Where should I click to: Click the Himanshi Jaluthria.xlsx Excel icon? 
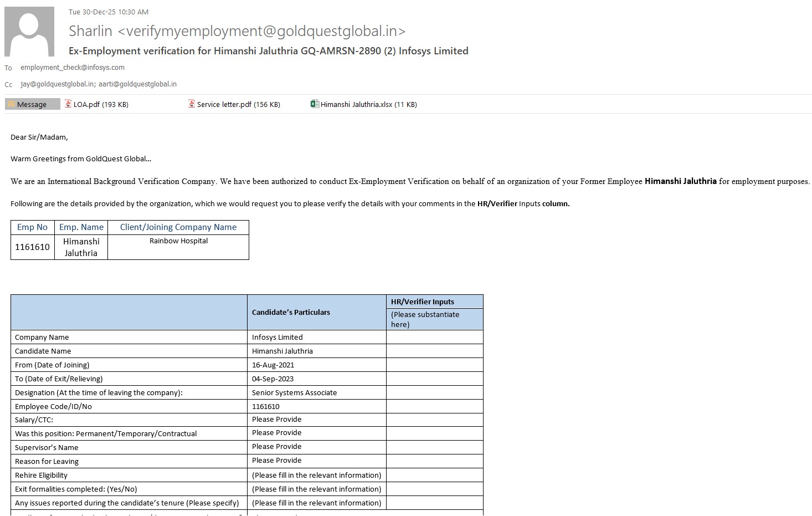point(315,104)
